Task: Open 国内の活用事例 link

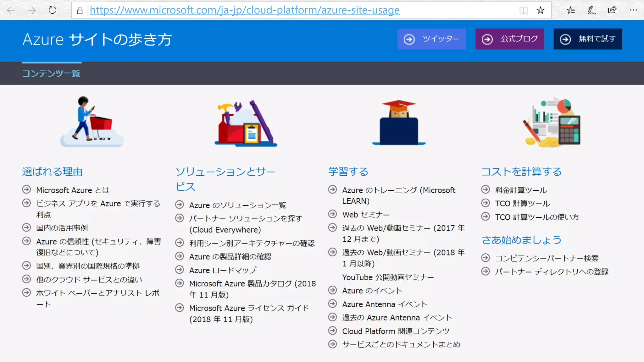Action: coord(62,228)
